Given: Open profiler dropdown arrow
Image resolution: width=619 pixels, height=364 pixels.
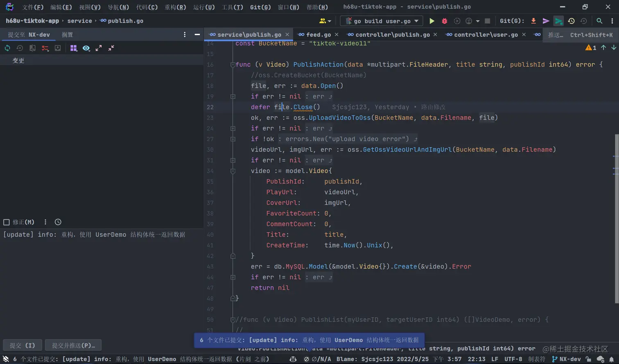Looking at the screenshot, I should [x=477, y=21].
